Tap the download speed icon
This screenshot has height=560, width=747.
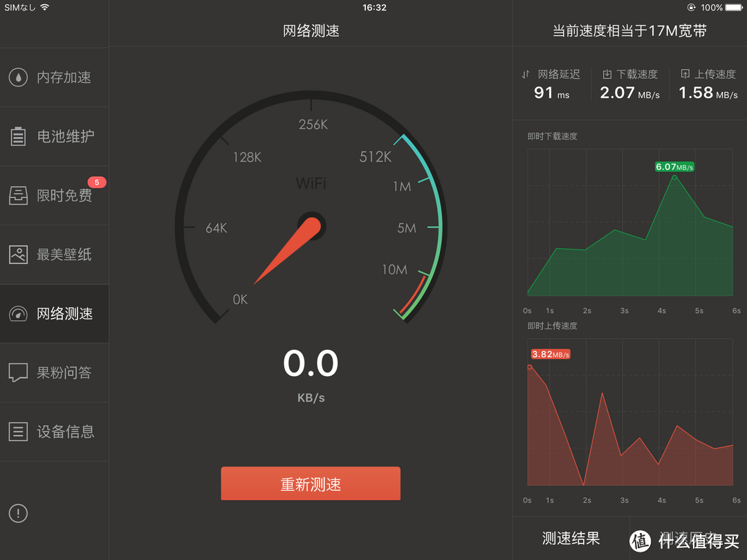tap(607, 74)
